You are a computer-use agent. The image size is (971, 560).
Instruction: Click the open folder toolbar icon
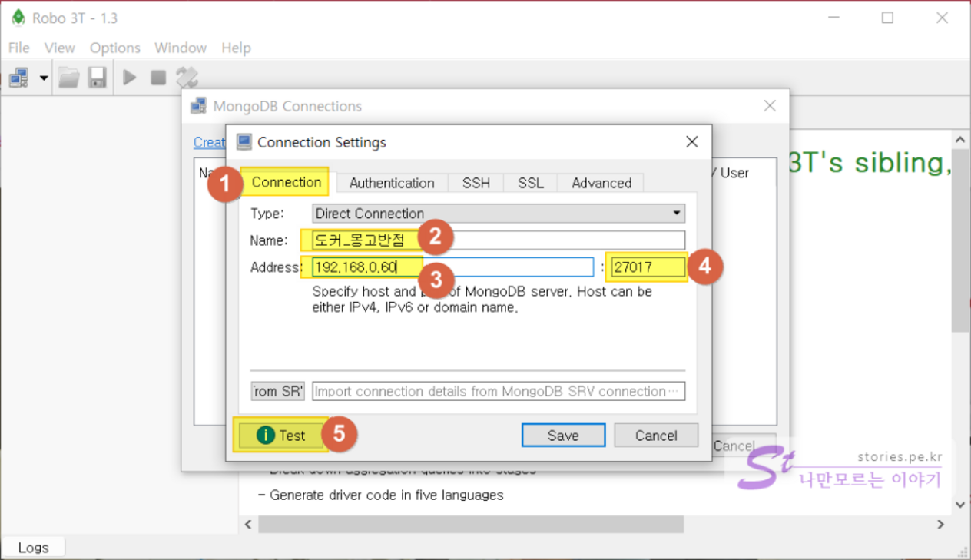(69, 78)
